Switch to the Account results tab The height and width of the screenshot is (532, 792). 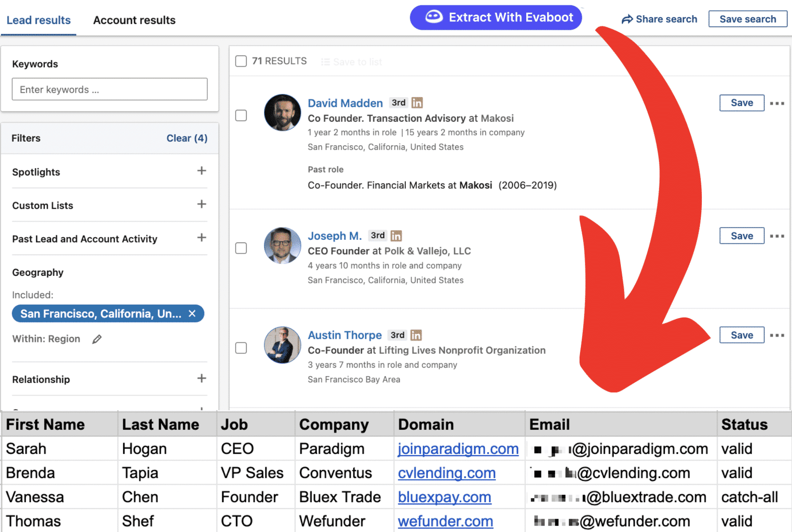tap(134, 20)
